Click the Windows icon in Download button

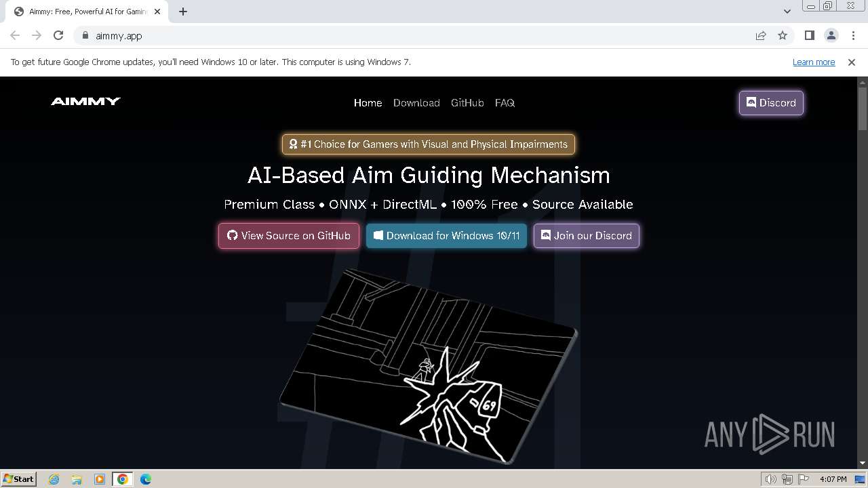coord(378,236)
